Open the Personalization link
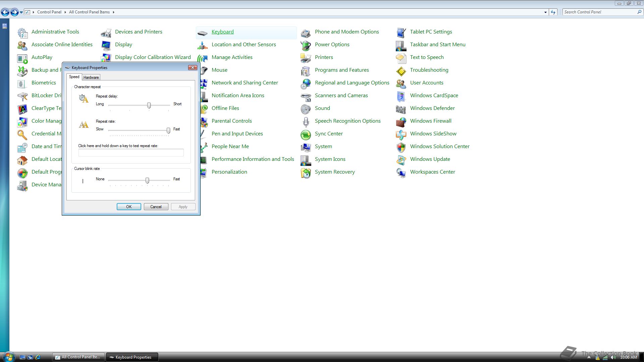 [229, 172]
